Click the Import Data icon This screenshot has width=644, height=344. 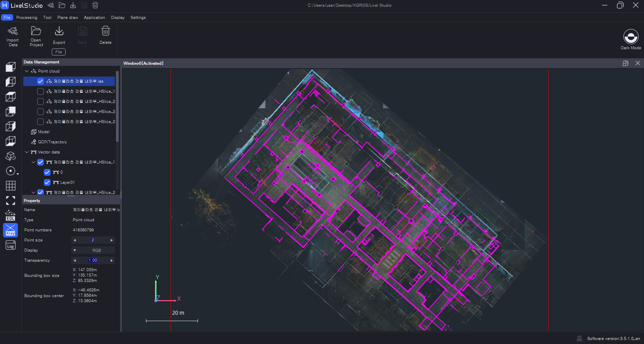click(13, 32)
